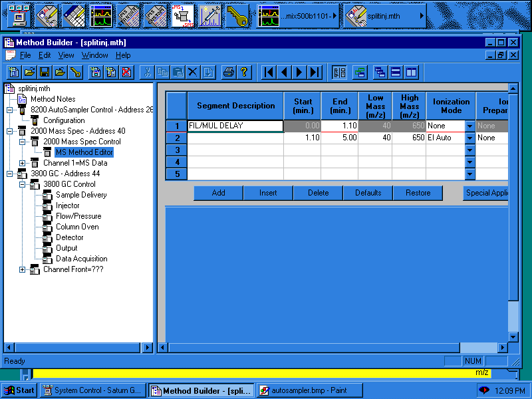Toggle the method directory tree pane button
The height and width of the screenshot is (399, 532).
coord(339,72)
